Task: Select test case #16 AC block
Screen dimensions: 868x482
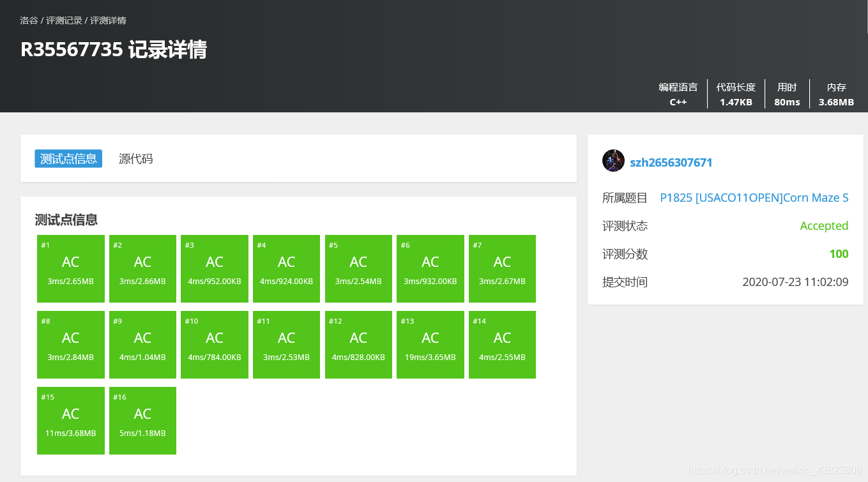Action: click(142, 421)
